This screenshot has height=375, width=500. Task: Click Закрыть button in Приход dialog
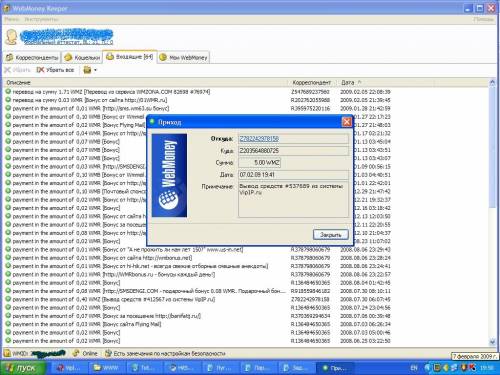(x=331, y=235)
